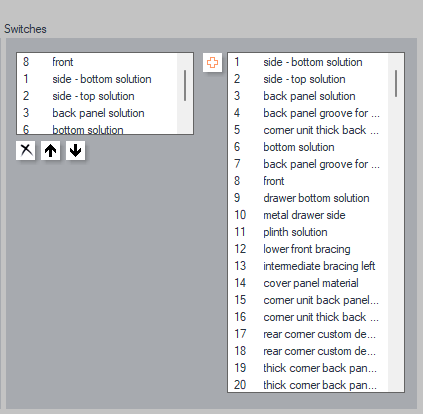Screen dimensions: 423x414
Task: Click the delete X button under selected list
Action: click(26, 151)
